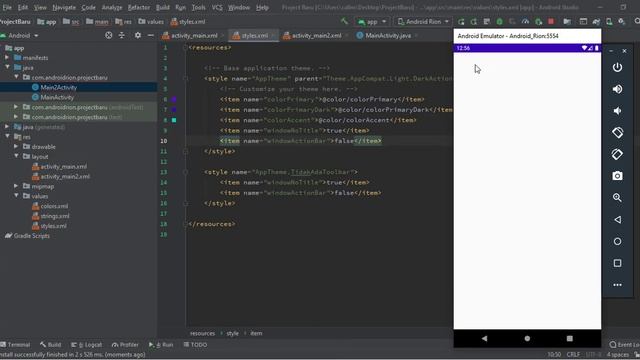Click emulator panel Overview square icon
640x360 pixels.
coord(617,263)
